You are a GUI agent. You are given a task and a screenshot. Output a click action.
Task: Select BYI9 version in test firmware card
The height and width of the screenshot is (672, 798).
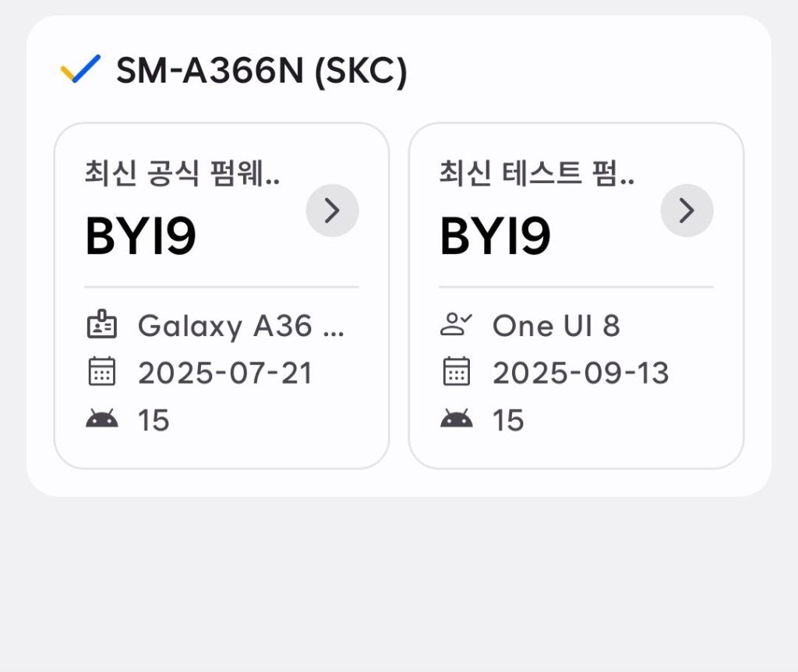coord(495,236)
